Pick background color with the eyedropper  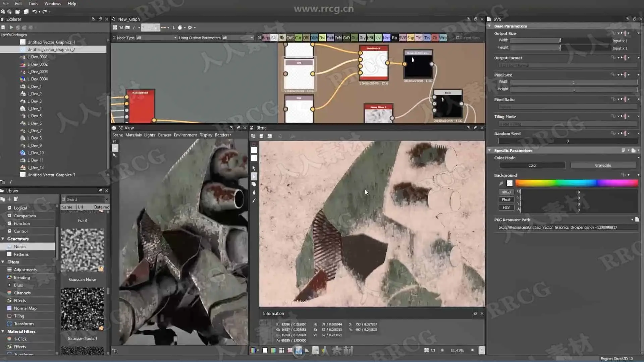[x=501, y=183]
